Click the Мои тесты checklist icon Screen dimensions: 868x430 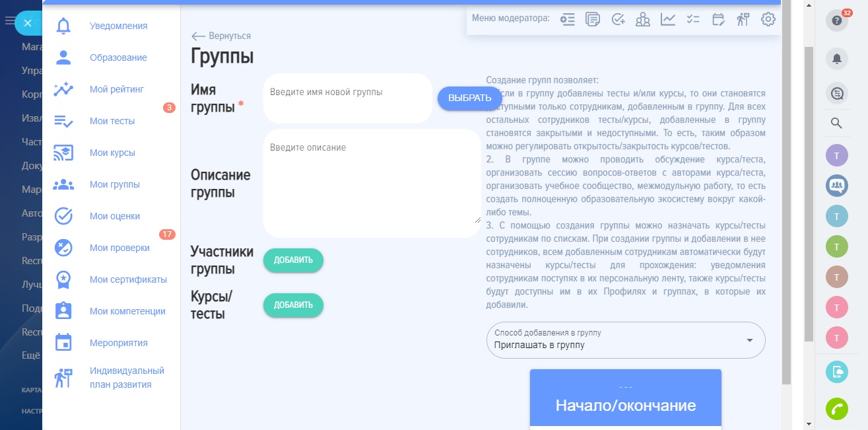pyautogui.click(x=63, y=121)
